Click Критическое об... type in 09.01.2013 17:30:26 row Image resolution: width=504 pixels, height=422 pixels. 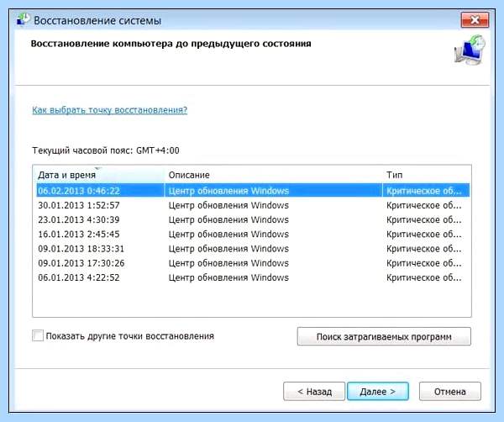424,263
